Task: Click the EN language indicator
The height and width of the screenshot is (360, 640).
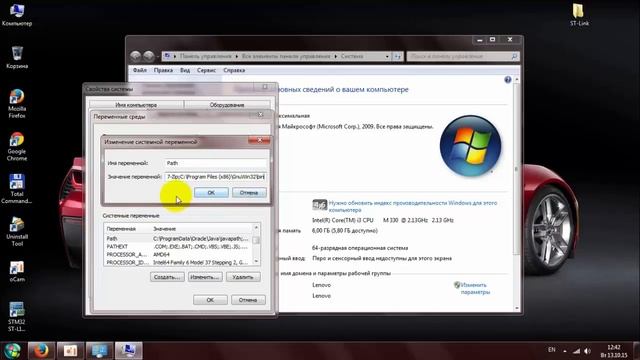Action: [x=551, y=350]
